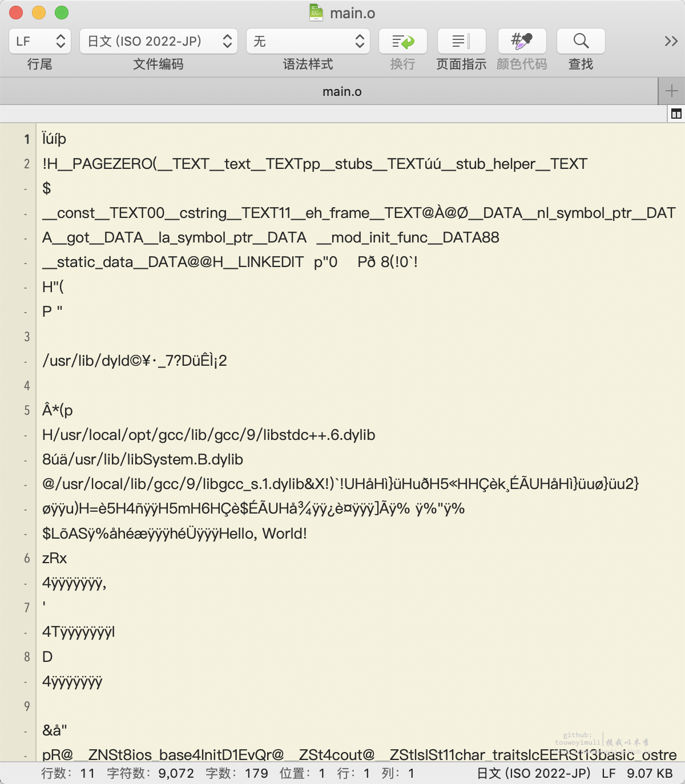This screenshot has height=784, width=685.
Task: Add a new tab with the plus button
Action: [x=672, y=91]
